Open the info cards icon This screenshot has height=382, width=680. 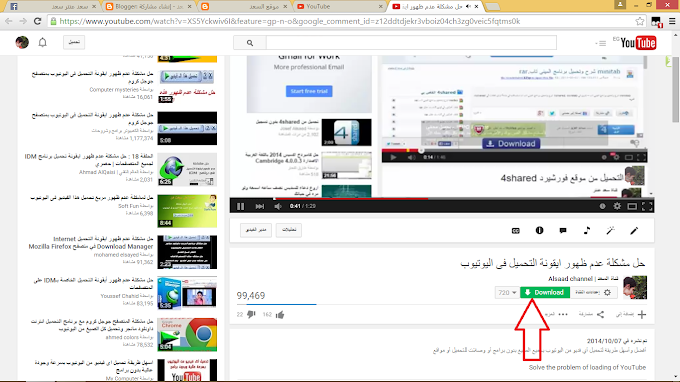tap(539, 231)
